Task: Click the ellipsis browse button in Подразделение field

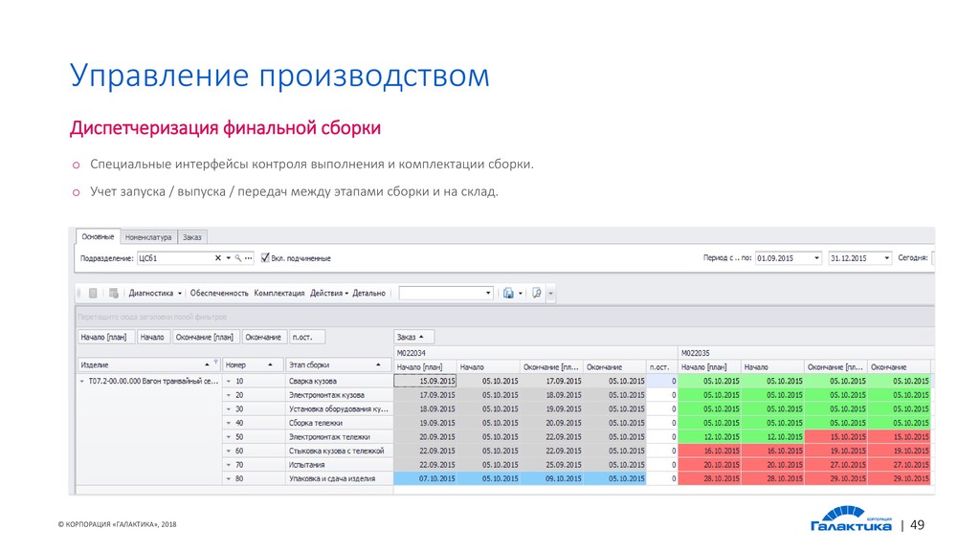Action: pyautogui.click(x=248, y=258)
